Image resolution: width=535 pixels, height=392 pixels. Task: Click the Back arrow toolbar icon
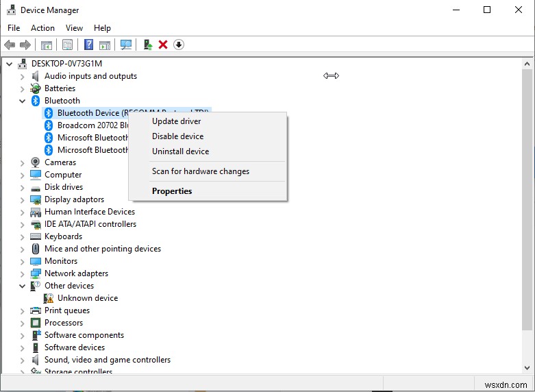pos(10,45)
